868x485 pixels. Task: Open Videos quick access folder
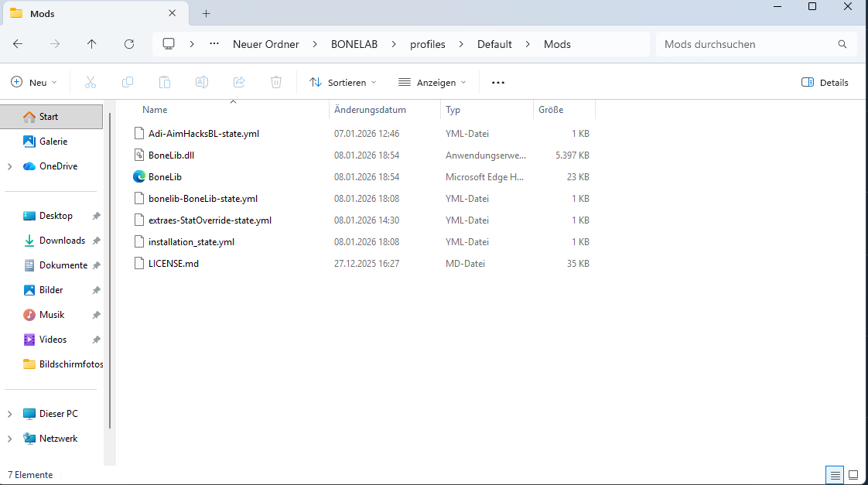pos(52,340)
